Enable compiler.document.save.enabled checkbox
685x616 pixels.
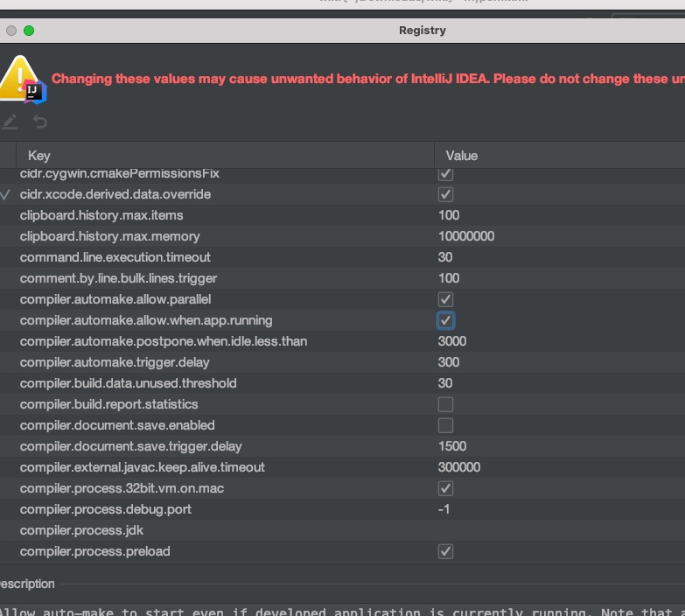pyautogui.click(x=445, y=425)
